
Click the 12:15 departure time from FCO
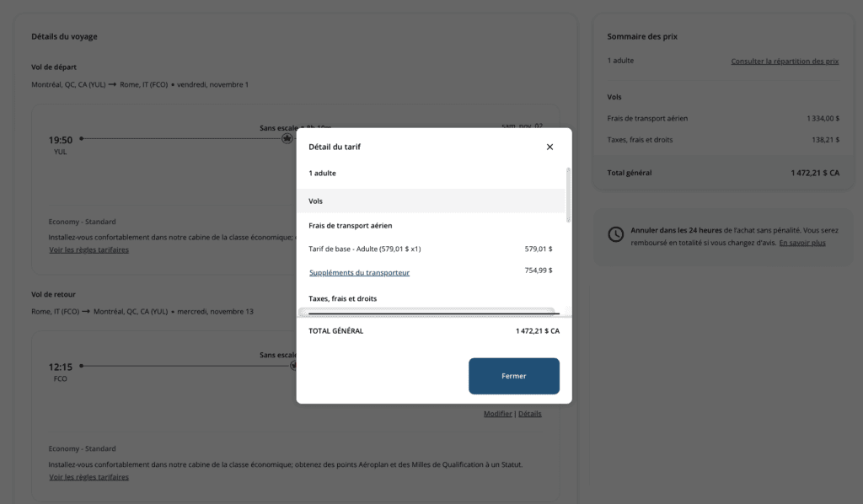(x=60, y=367)
